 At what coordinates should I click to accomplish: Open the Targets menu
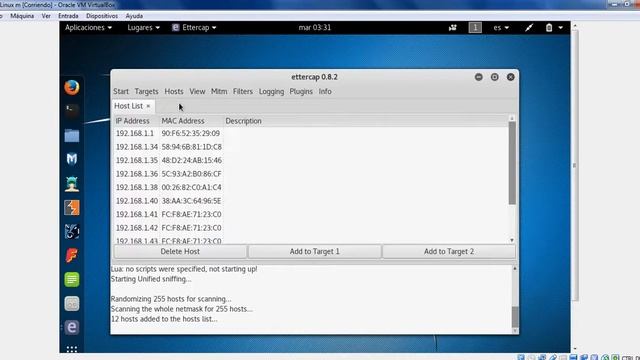pos(146,91)
